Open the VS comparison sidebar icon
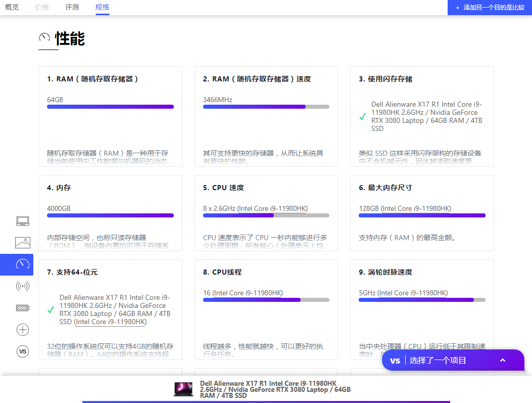Image resolution: width=532 pixels, height=403 pixels. pos(23,351)
